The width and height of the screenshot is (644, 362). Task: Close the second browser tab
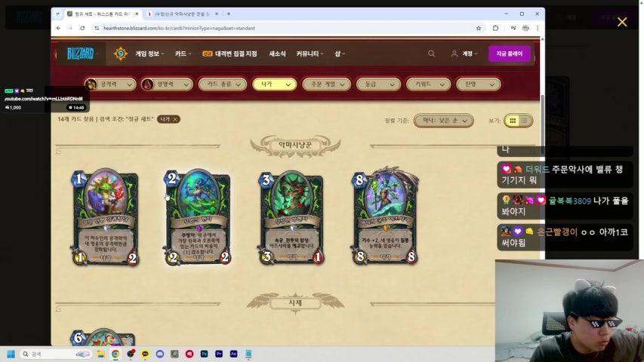click(217, 14)
